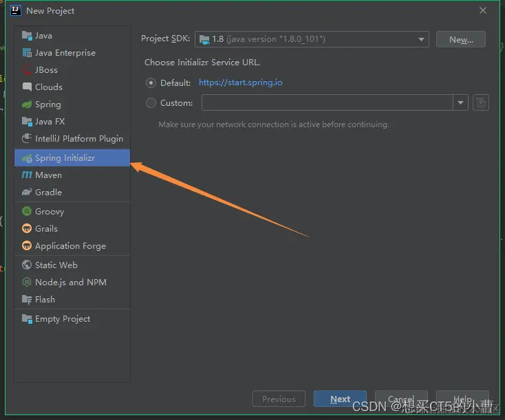The width and height of the screenshot is (505, 420).
Task: Open the Project SDK dropdown
Action: click(312, 39)
